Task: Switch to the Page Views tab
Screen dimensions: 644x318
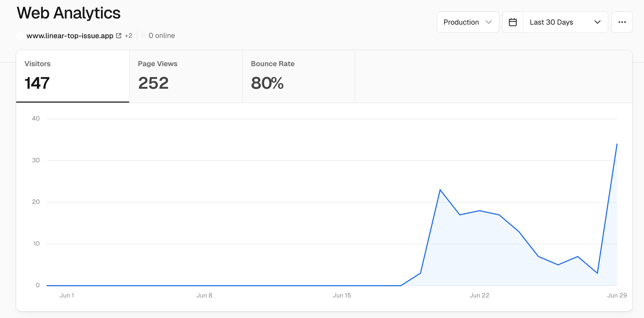Action: pos(186,76)
